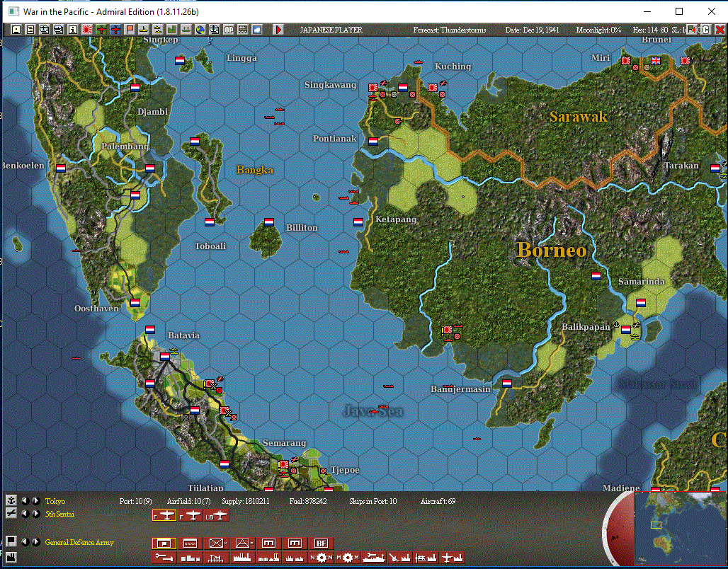Click the info 'i' toolbar icon
The height and width of the screenshot is (569, 728).
coord(73,30)
